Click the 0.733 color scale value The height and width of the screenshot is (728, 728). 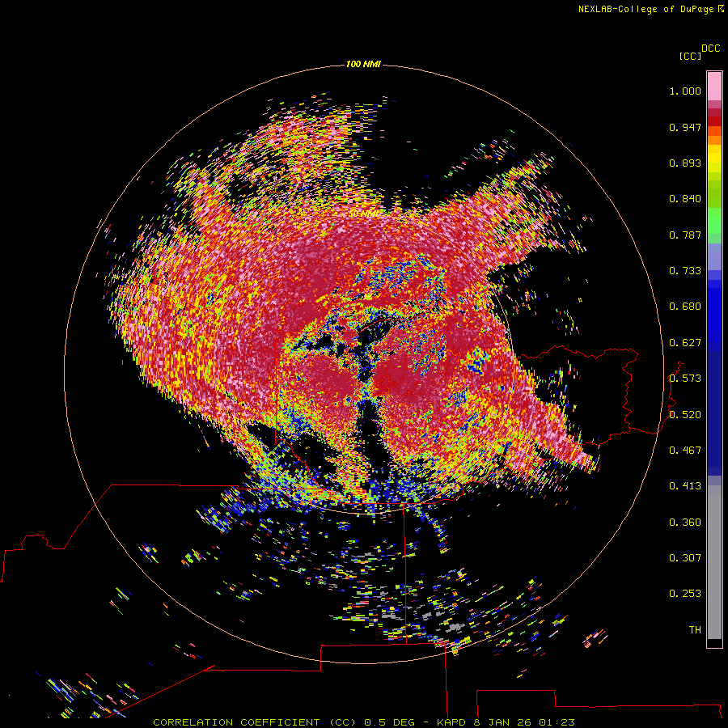click(x=685, y=271)
